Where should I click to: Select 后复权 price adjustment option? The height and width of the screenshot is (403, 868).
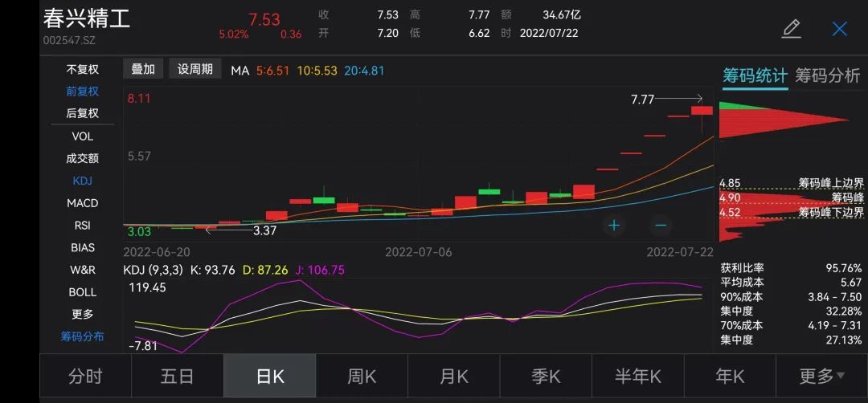click(82, 113)
